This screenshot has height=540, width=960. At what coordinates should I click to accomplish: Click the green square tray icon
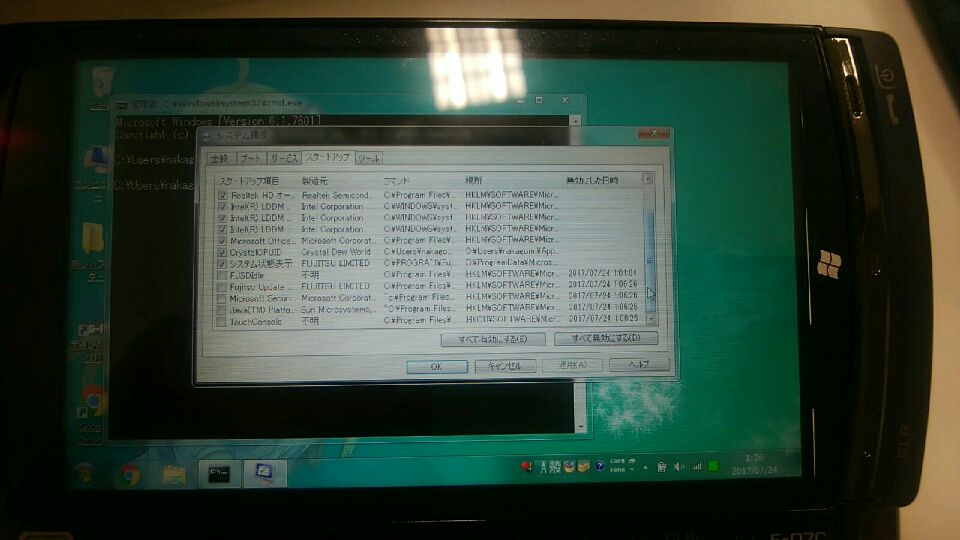pyautogui.click(x=713, y=466)
